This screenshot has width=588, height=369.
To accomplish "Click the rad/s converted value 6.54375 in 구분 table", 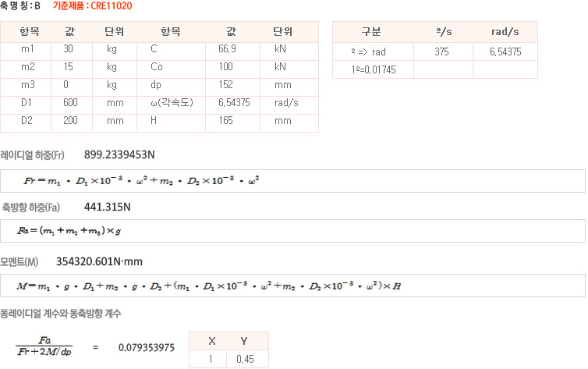I will (505, 51).
